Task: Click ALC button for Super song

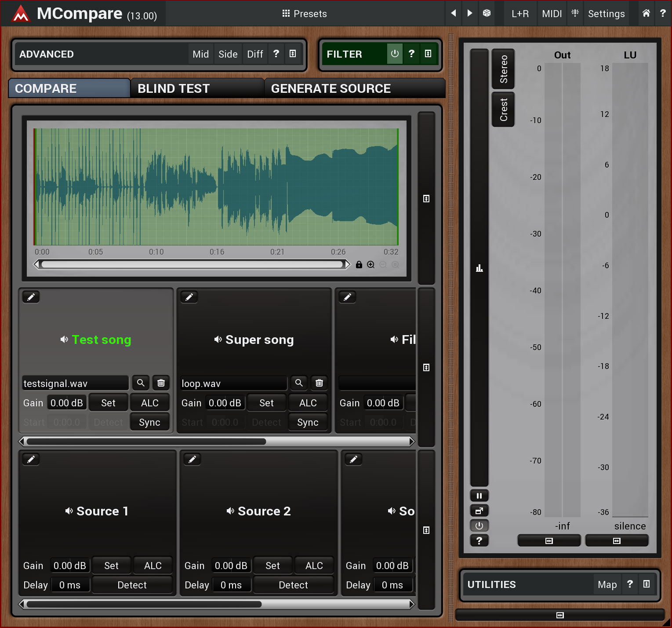Action: (308, 403)
